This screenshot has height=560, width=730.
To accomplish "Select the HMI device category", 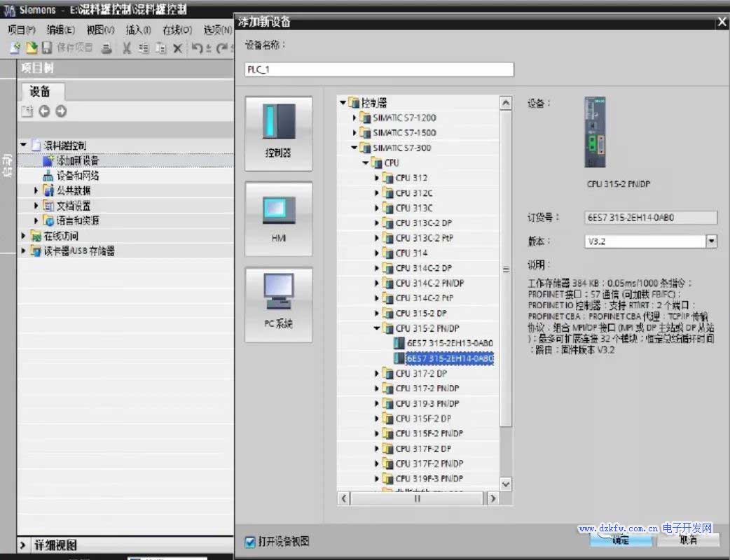I will tap(278, 219).
